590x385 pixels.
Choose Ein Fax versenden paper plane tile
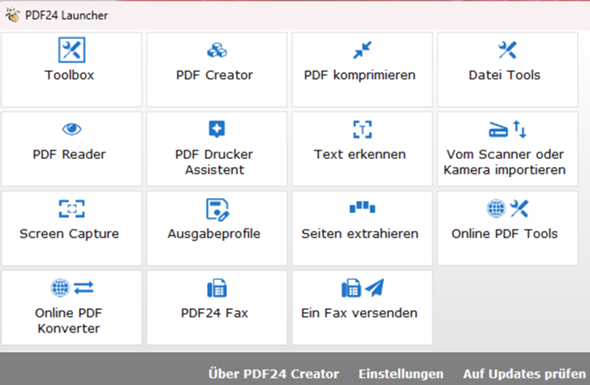coord(362,308)
